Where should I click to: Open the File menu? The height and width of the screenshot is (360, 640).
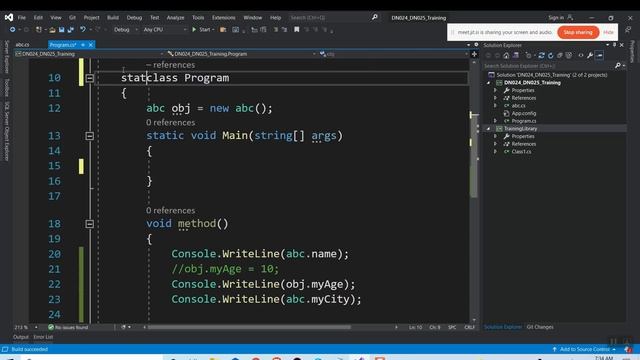pos(22,18)
